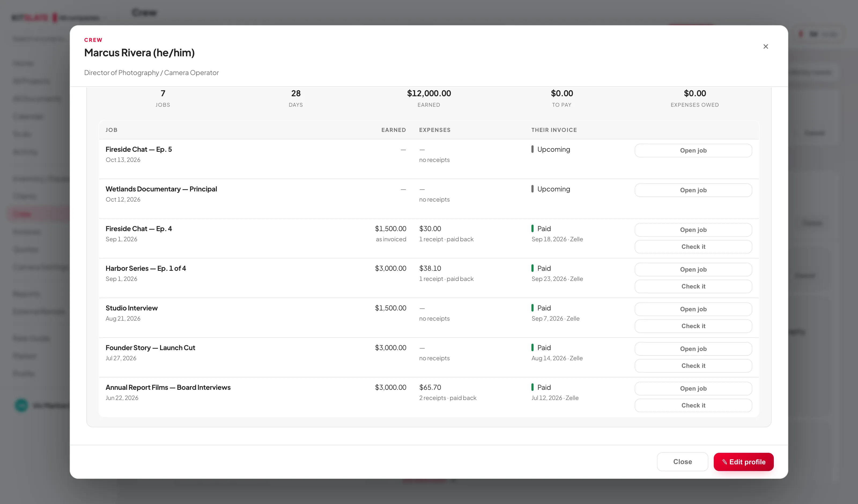
Task: Check the Annual Report Films invoice
Action: click(693, 405)
